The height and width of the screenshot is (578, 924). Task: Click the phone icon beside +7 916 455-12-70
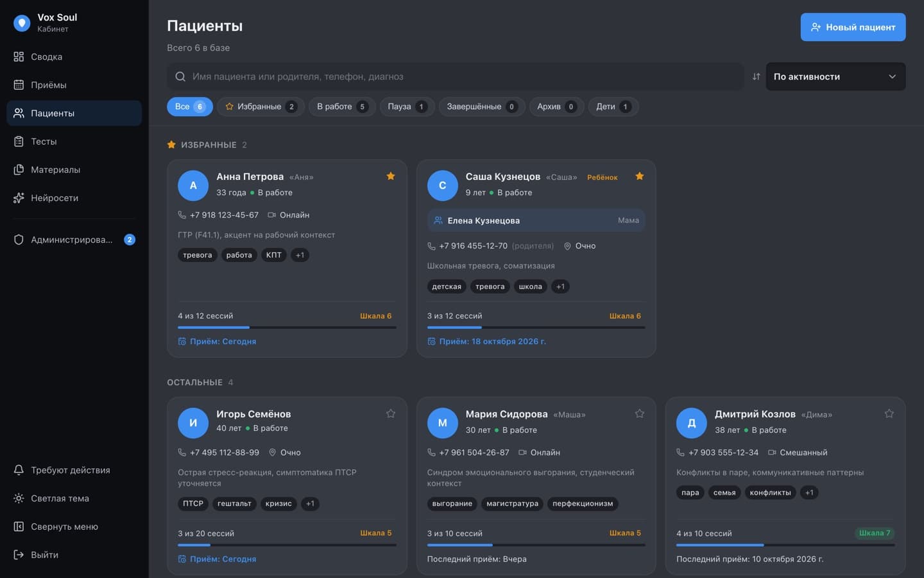click(431, 246)
